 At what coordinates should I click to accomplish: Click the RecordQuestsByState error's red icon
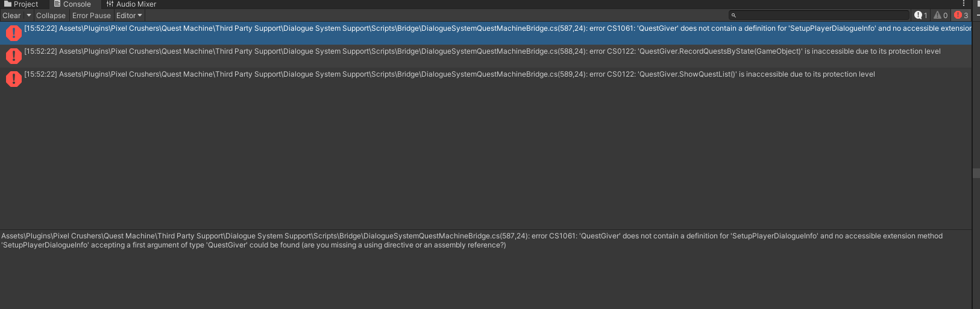(13, 56)
